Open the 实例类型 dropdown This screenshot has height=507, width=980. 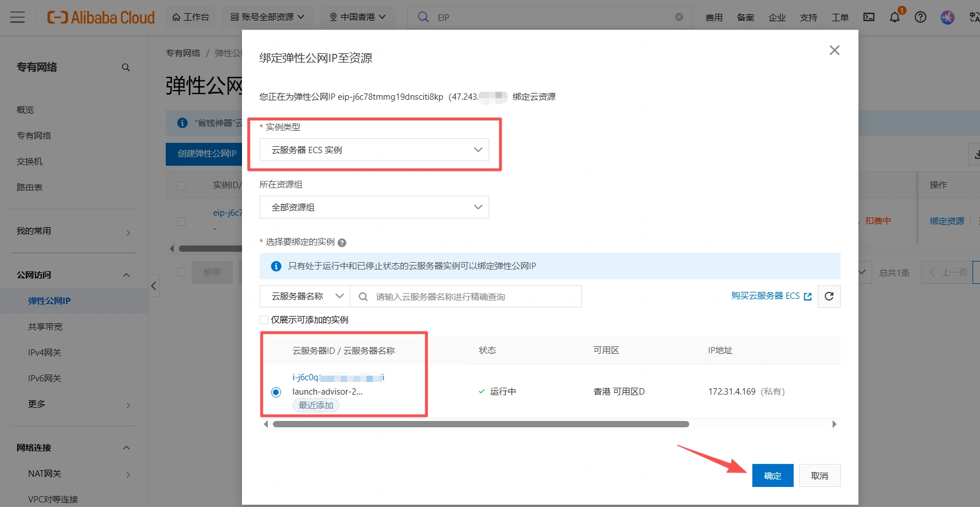(374, 150)
